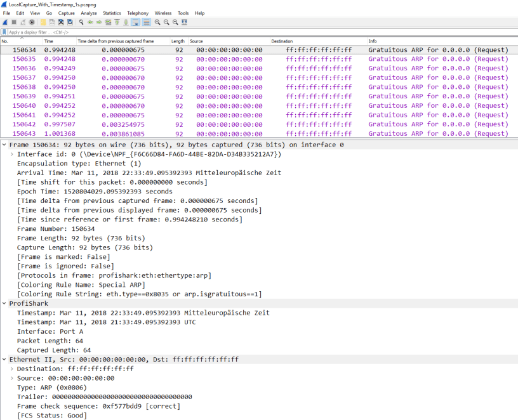Collapse the Frame 150634 details tree
The image size is (518, 420).
4,144
